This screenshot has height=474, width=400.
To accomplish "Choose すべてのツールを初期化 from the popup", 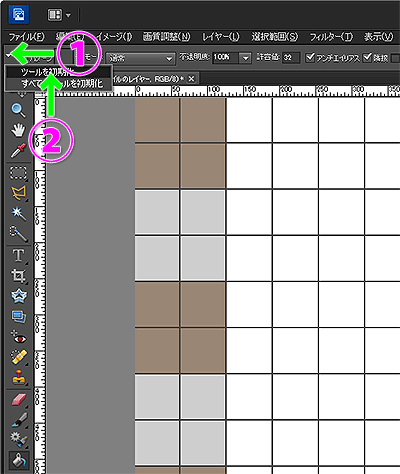I will (59, 83).
